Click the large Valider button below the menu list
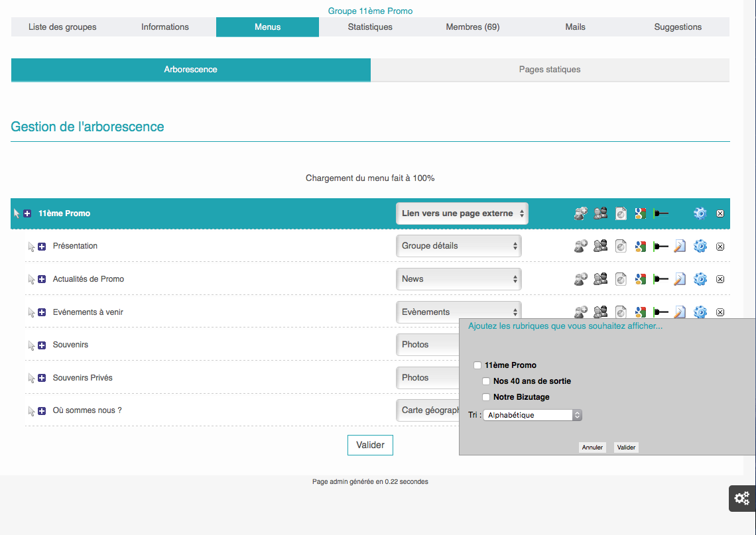 click(370, 446)
